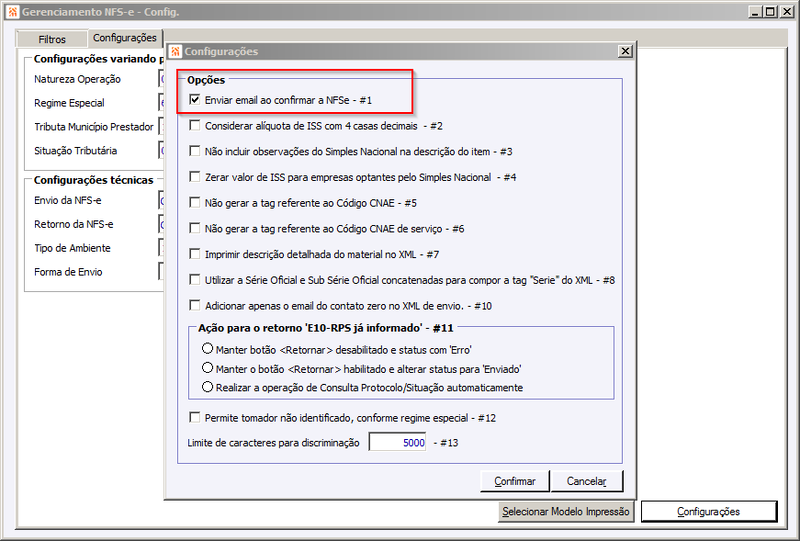800x541 pixels.
Task: Click the Configurações dialog title icon
Action: point(176,51)
